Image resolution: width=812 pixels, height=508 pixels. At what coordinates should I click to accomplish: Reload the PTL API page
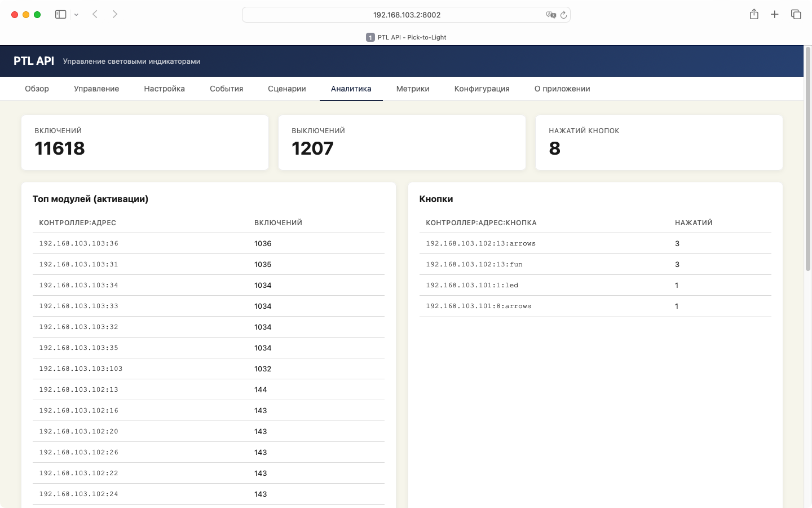[x=563, y=15]
